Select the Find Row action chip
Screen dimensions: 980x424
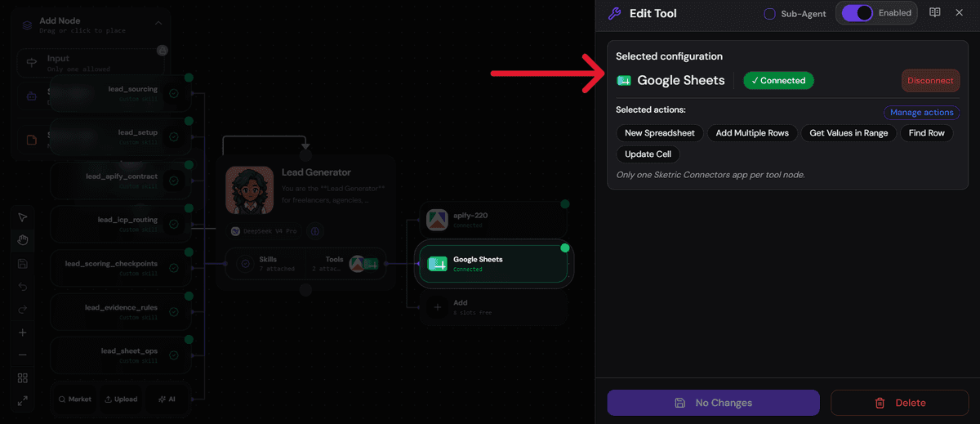tap(926, 132)
